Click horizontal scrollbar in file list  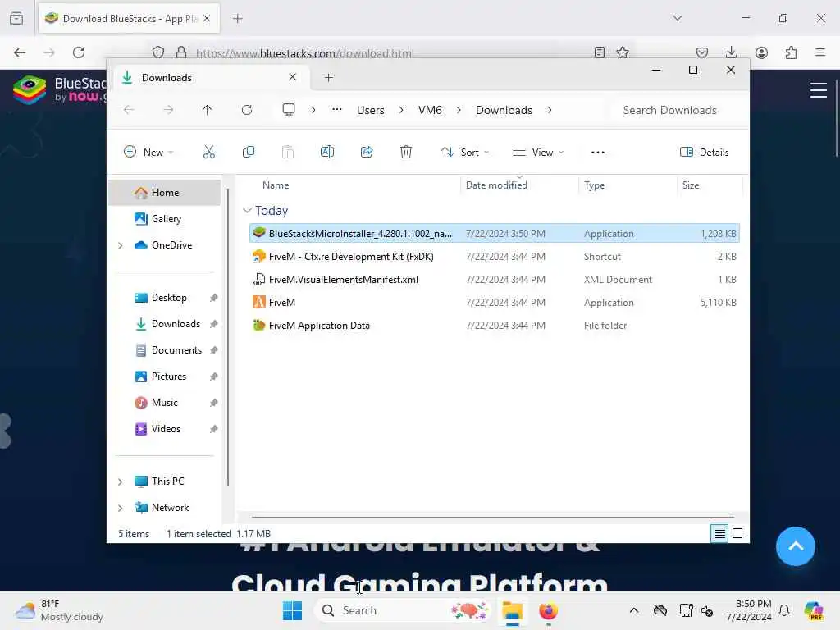click(493, 518)
